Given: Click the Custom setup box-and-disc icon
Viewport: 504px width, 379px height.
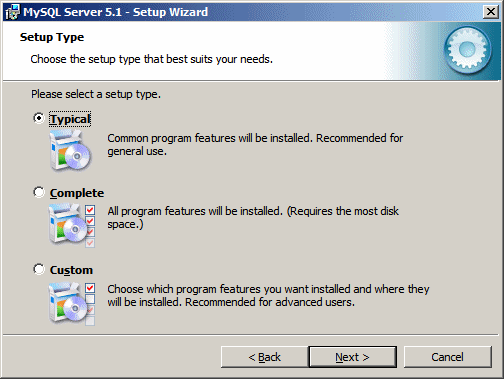Looking at the screenshot, I should pyautogui.click(x=68, y=302).
